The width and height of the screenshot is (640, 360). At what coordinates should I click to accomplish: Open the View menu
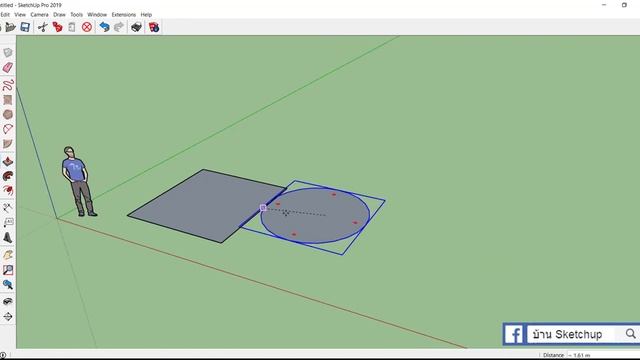[20, 15]
